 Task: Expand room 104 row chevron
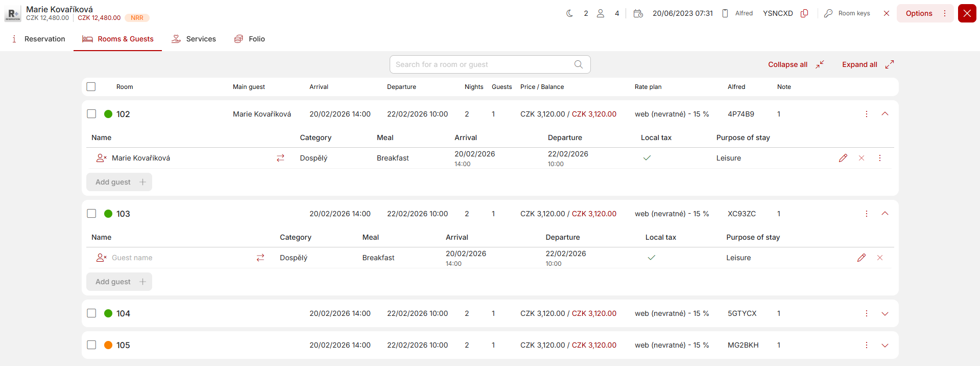pos(885,313)
